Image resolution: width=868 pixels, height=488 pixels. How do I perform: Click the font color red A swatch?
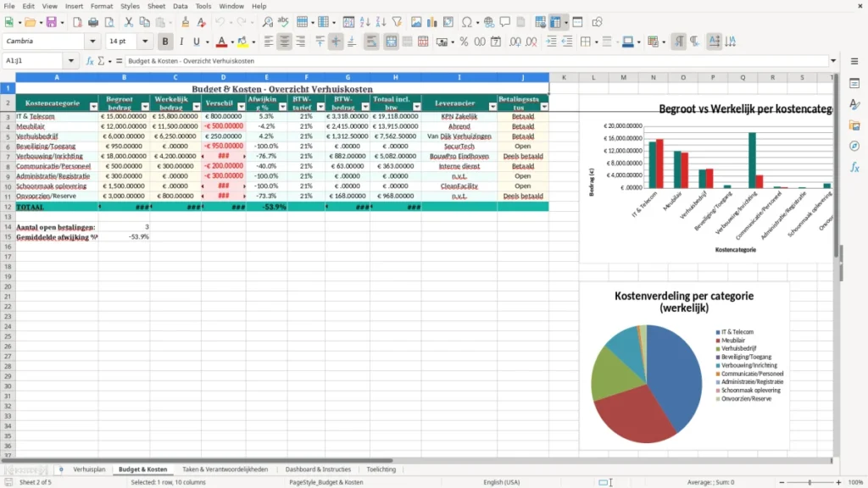(221, 42)
